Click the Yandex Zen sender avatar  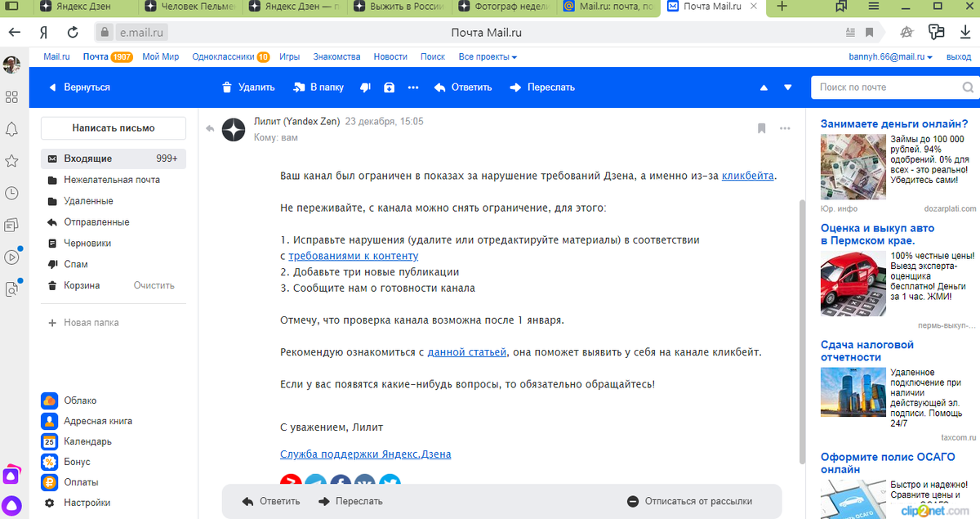click(234, 129)
